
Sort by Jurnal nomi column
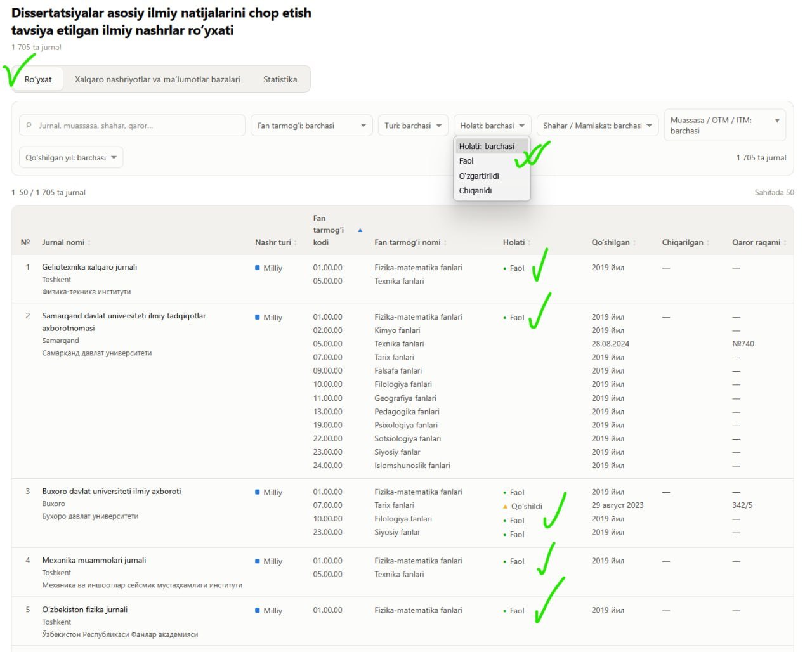coord(66,242)
